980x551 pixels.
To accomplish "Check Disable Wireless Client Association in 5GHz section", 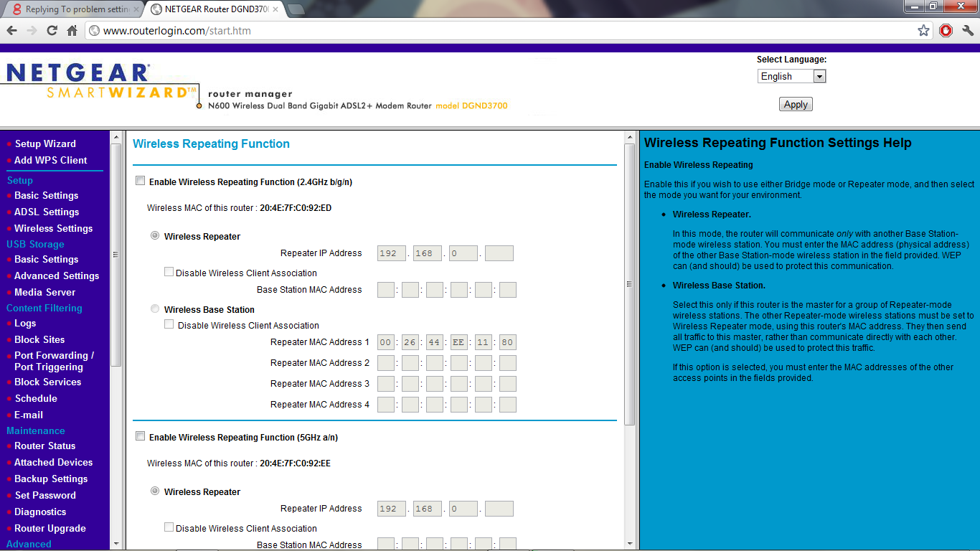I will point(169,527).
